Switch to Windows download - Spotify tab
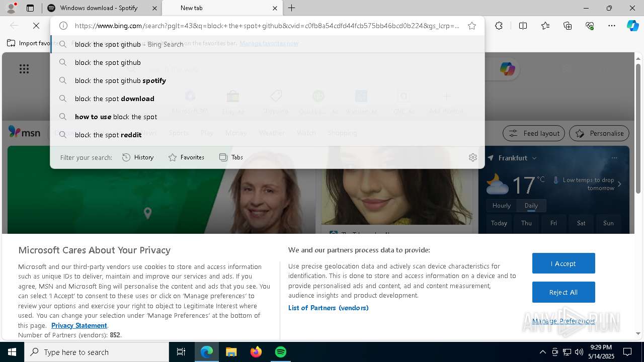644x362 pixels. click(99, 8)
